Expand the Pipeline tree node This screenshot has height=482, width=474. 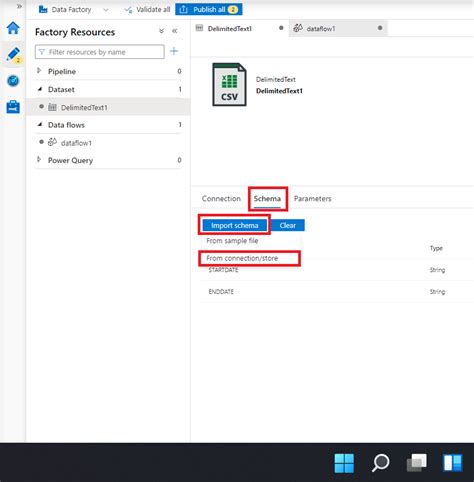click(39, 71)
